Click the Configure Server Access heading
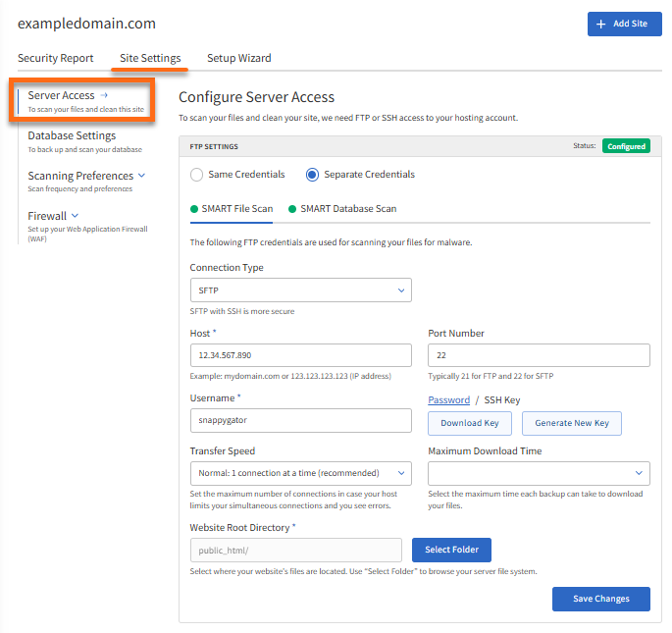672x633 pixels. tap(256, 97)
